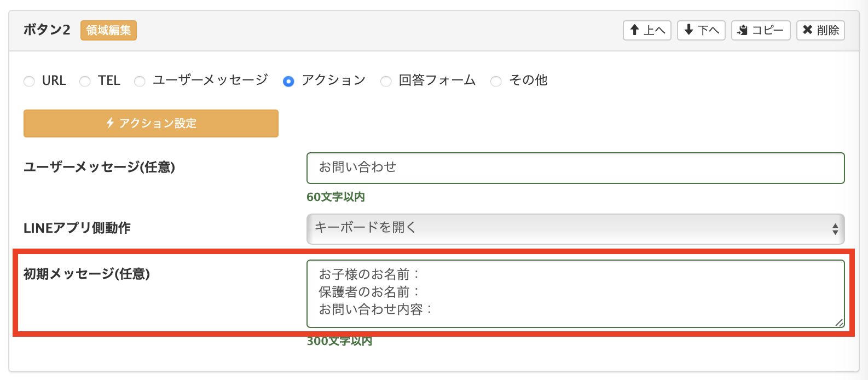Viewport: 868px width, 380px height.
Task: Select the TEL option
Action: (85, 80)
